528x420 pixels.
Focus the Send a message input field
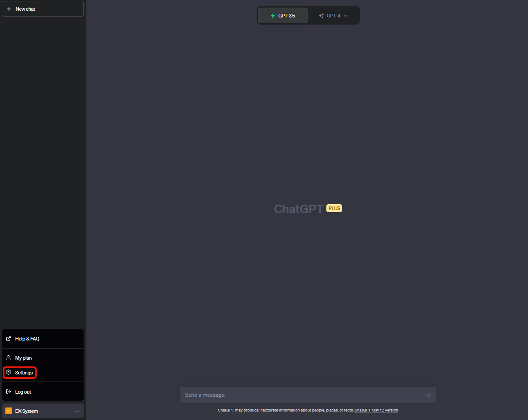(308, 395)
